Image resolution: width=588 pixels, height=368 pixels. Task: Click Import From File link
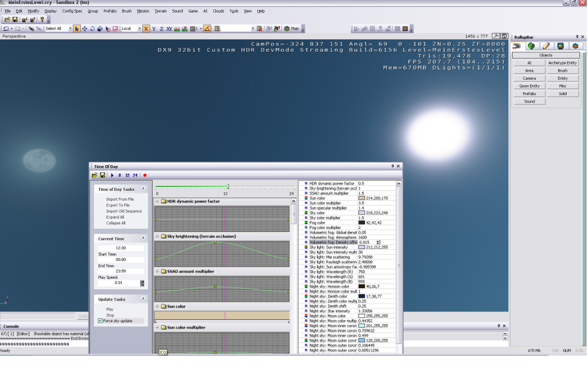[x=120, y=200]
